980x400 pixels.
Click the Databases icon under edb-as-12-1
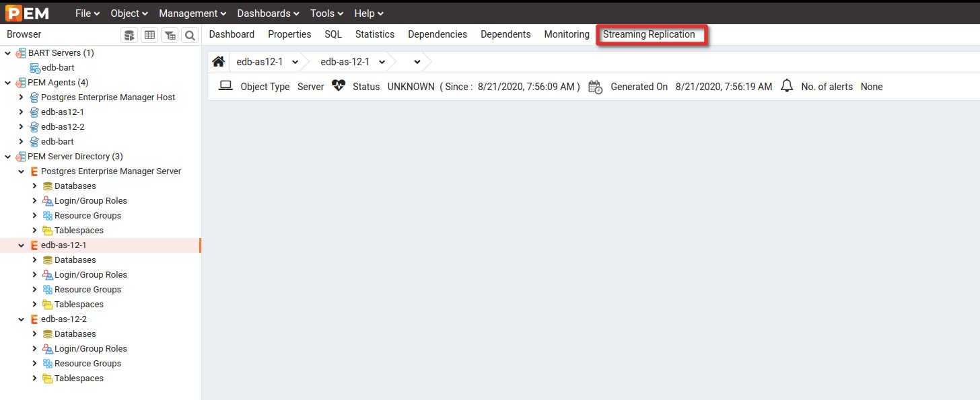click(x=48, y=260)
